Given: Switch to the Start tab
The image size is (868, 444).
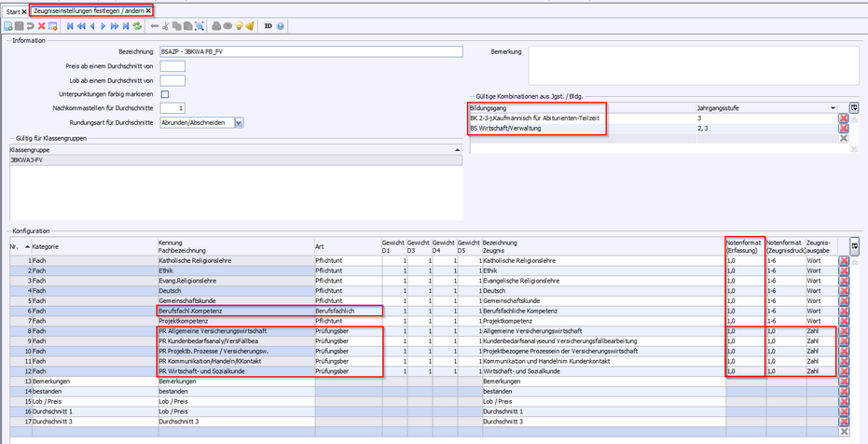Looking at the screenshot, I should click(12, 10).
